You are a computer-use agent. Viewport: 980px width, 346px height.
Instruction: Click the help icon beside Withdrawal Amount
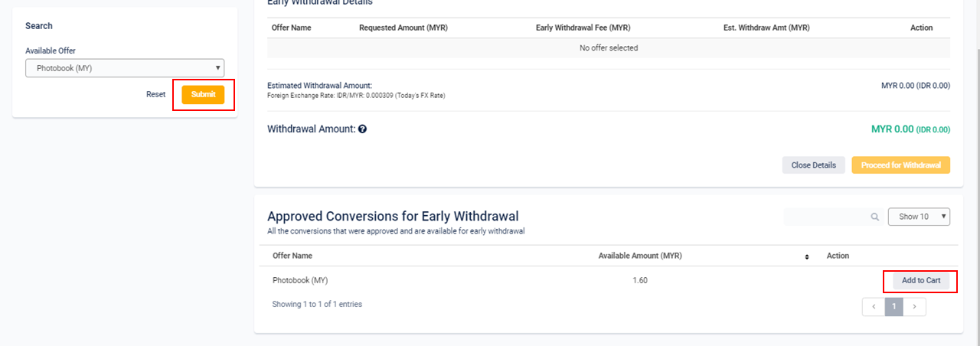tap(362, 129)
